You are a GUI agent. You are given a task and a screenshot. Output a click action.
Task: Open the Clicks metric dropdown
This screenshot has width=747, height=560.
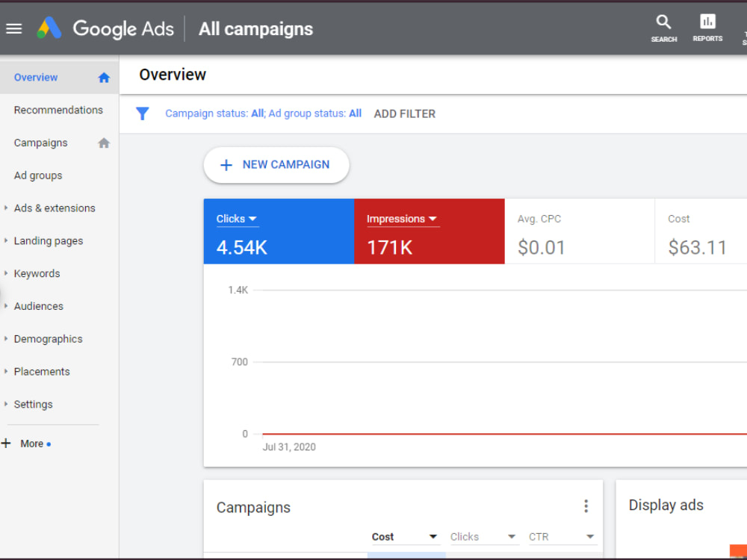(x=237, y=219)
